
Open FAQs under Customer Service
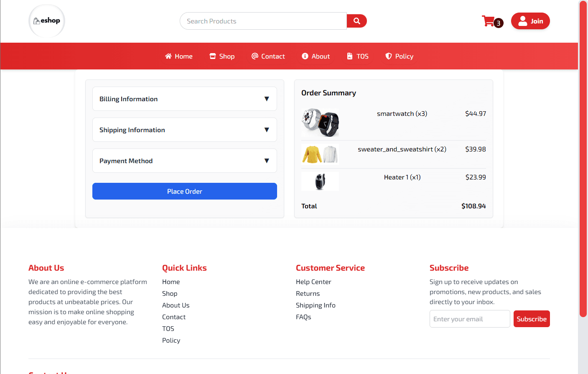click(x=303, y=317)
